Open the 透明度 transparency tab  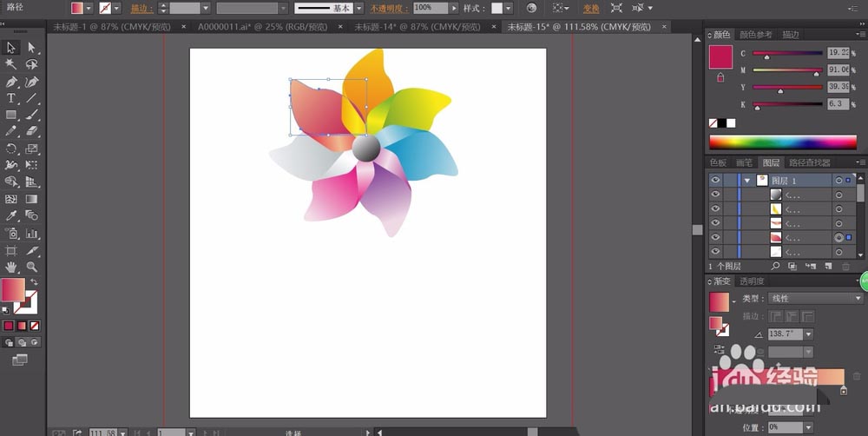[x=752, y=281]
